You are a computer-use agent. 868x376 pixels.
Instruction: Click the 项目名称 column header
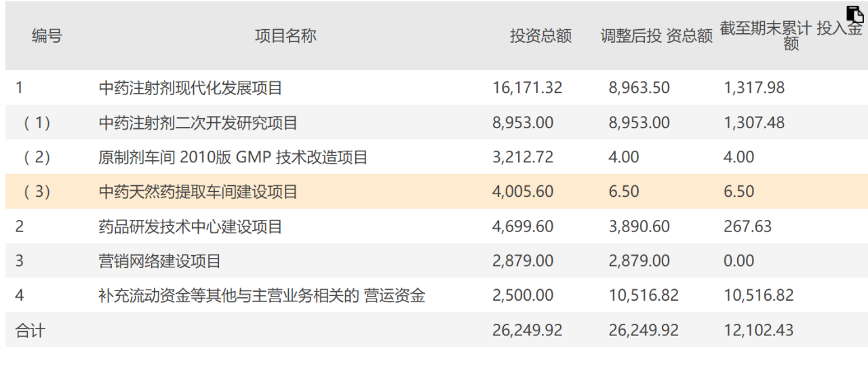click(285, 37)
